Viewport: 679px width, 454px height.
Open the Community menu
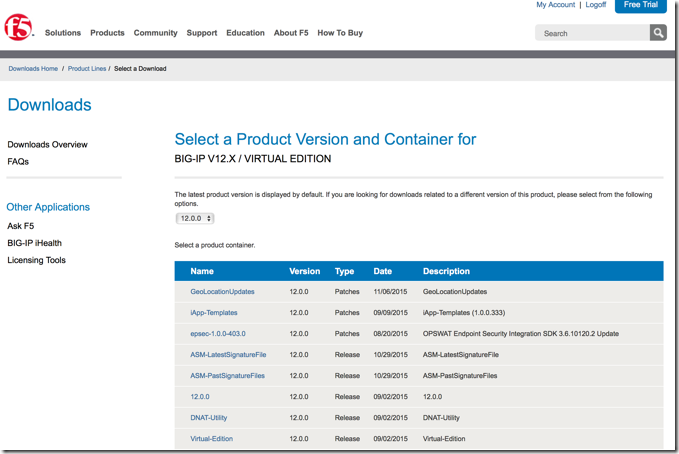click(155, 33)
